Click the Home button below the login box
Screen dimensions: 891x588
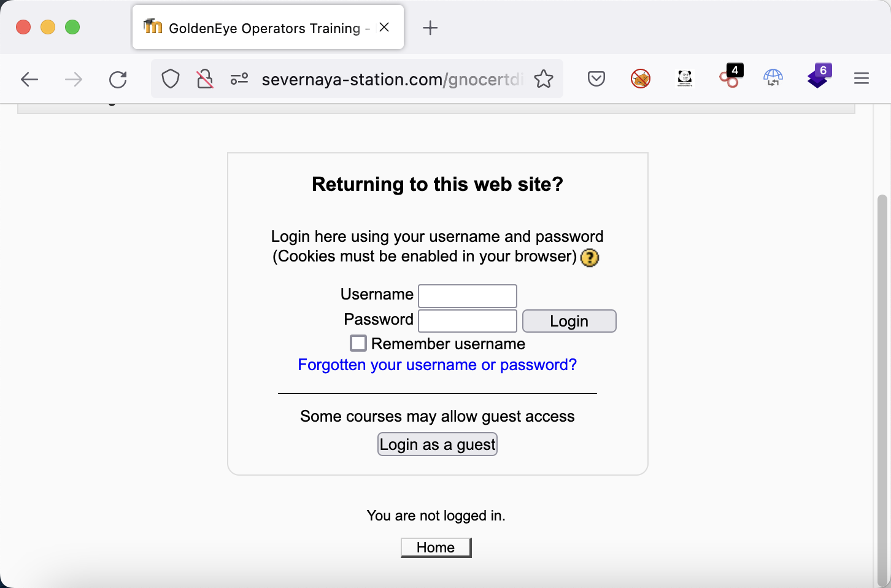click(x=436, y=547)
